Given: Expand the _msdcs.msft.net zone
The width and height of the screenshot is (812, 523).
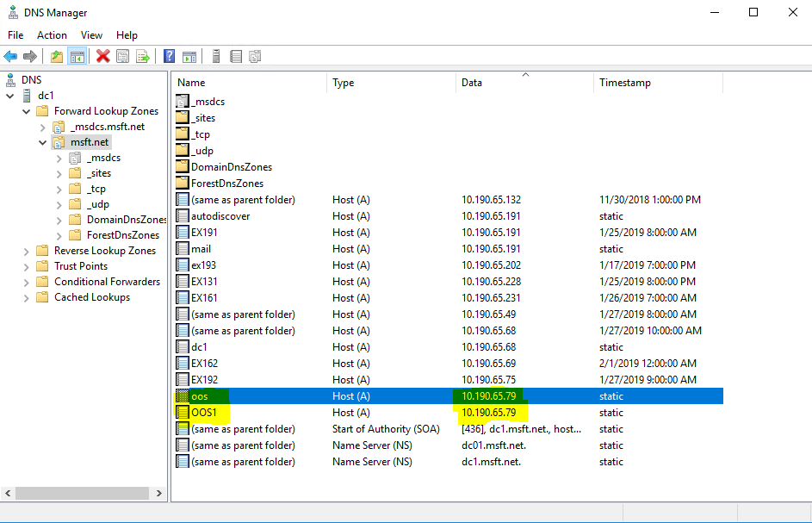Looking at the screenshot, I should (42, 127).
